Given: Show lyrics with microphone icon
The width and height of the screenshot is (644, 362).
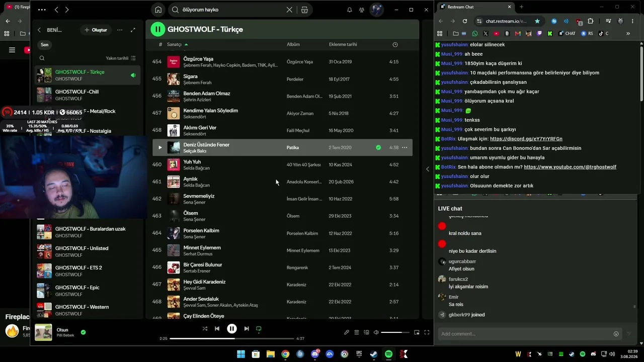Looking at the screenshot, I should [x=347, y=332].
